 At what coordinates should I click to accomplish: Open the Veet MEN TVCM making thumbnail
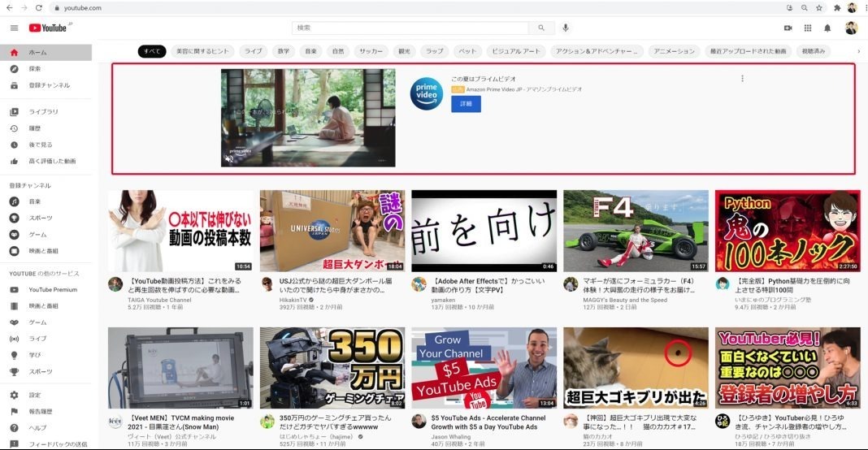pos(180,368)
